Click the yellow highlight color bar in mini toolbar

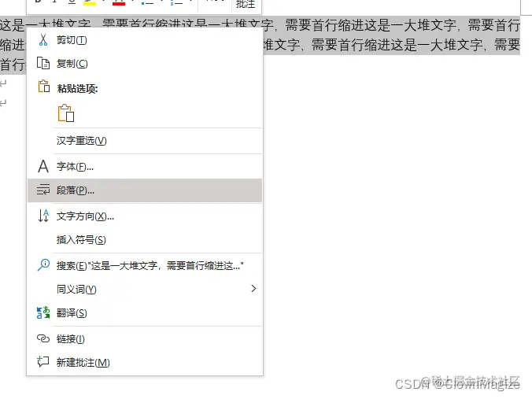[x=90, y=3]
